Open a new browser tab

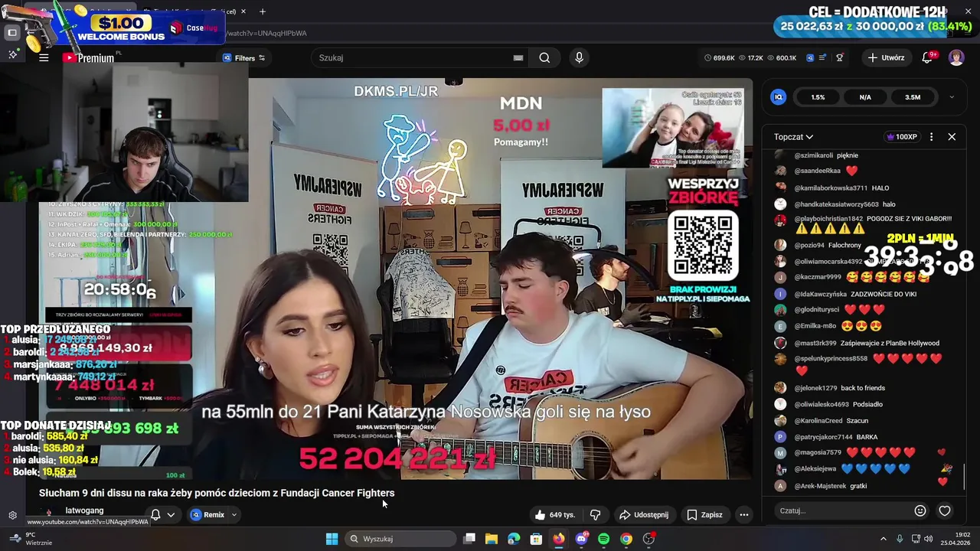(x=263, y=11)
